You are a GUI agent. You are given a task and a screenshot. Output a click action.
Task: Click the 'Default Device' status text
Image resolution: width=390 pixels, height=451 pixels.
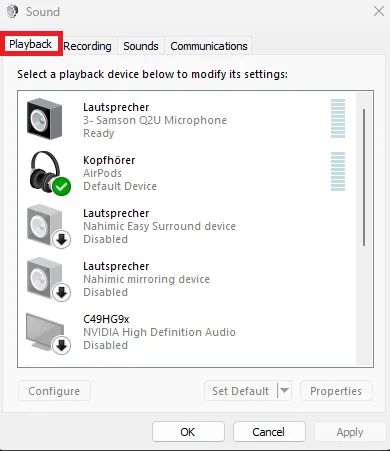pyautogui.click(x=120, y=186)
